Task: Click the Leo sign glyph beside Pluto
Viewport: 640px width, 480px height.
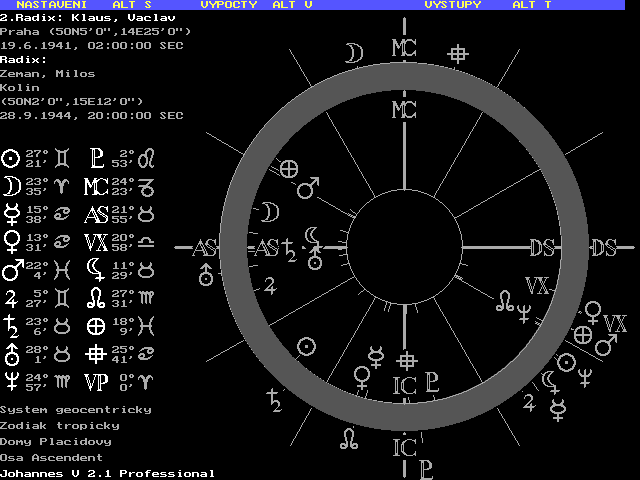Action: pos(146,158)
